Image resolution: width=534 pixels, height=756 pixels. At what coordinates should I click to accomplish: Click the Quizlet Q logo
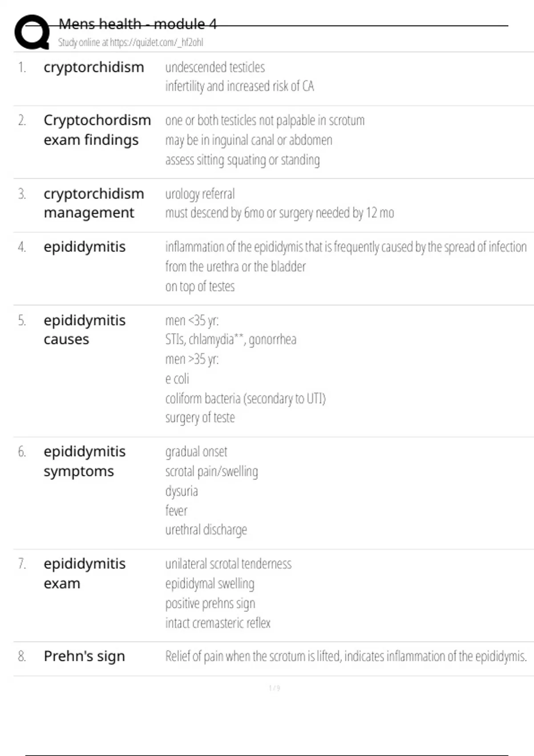[32, 32]
